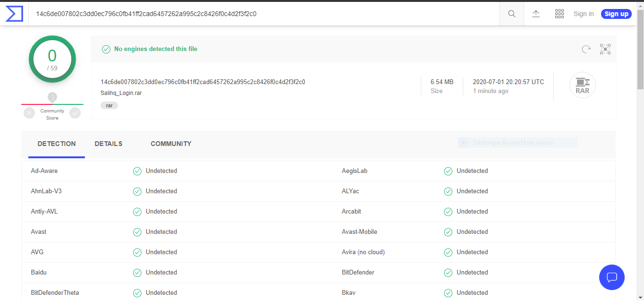Click the Community Score label

[x=52, y=114]
